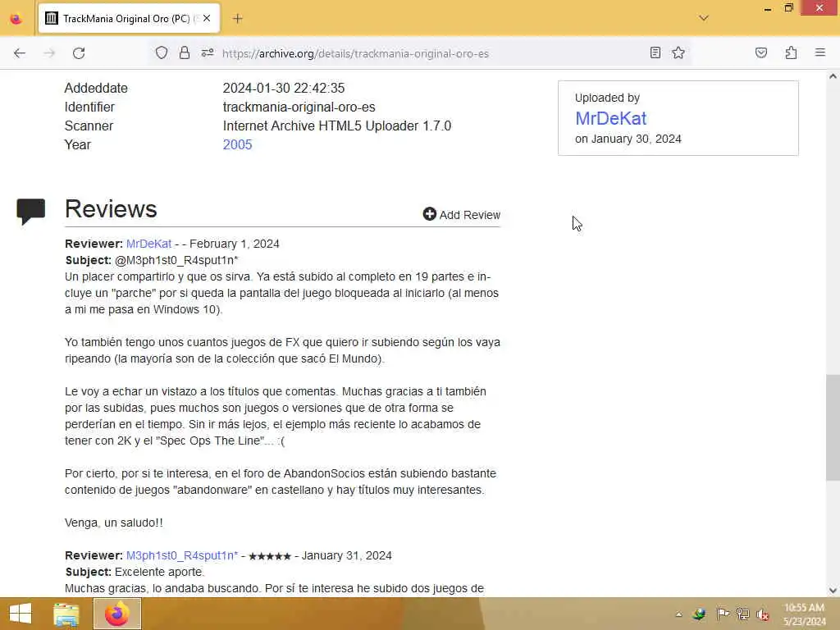Click the page scrollbar up arrow
Viewport: 840px width, 630px height.
point(833,76)
